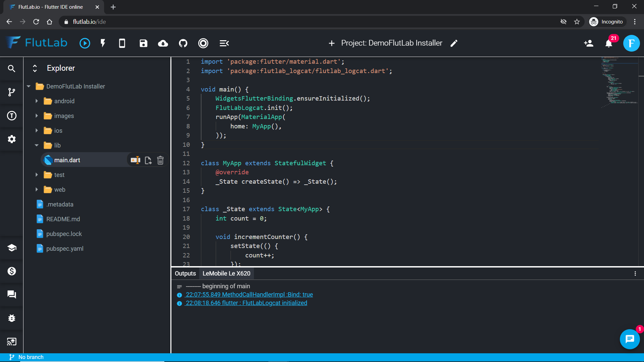Go to the browser home page
Screen dimensions: 644x362
click(50, 22)
